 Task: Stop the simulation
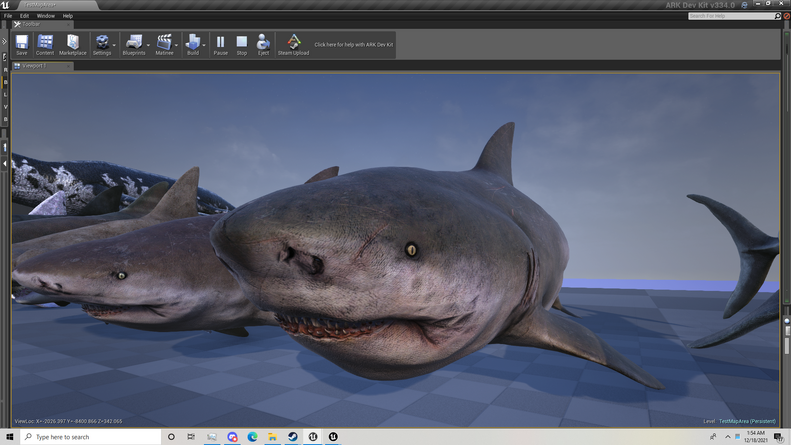tap(242, 44)
